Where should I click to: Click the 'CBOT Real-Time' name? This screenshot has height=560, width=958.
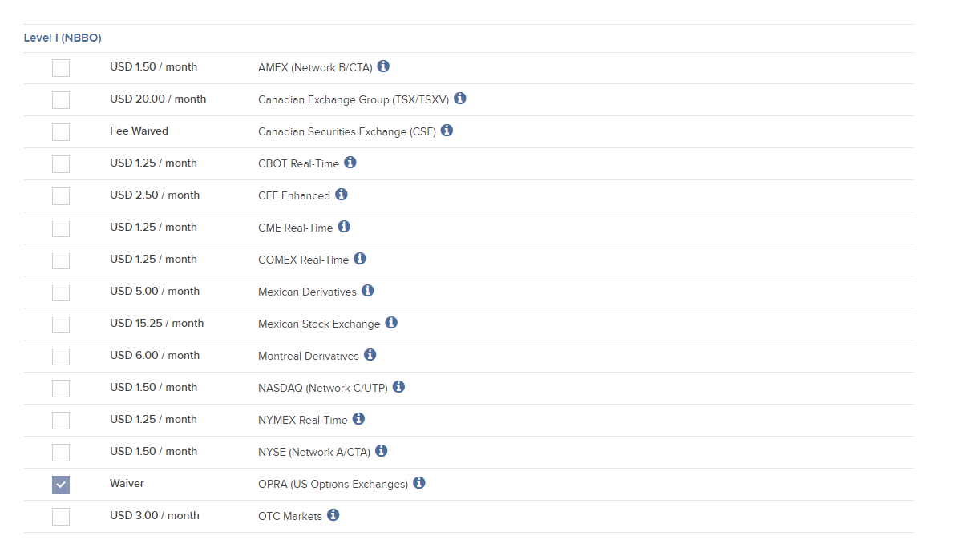(298, 163)
